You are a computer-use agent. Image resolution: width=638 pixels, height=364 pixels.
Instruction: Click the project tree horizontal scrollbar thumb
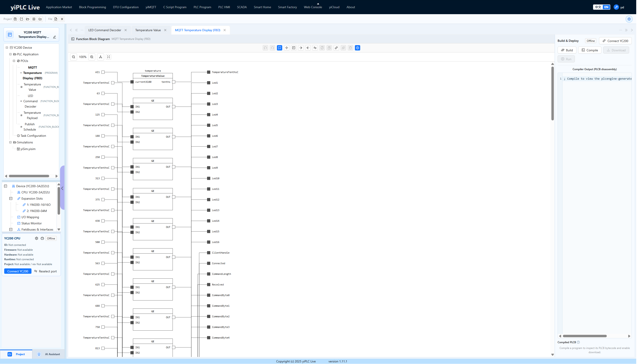[29, 176]
